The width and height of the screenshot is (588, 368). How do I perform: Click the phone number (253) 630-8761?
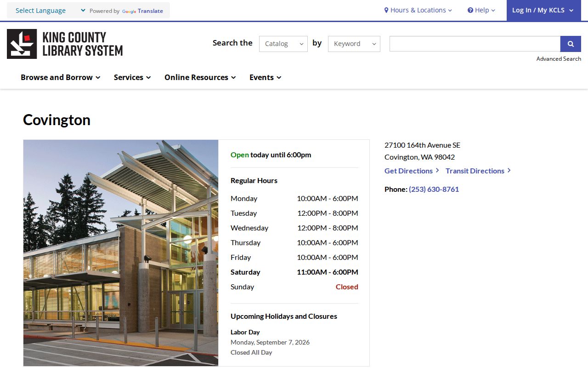(x=434, y=189)
